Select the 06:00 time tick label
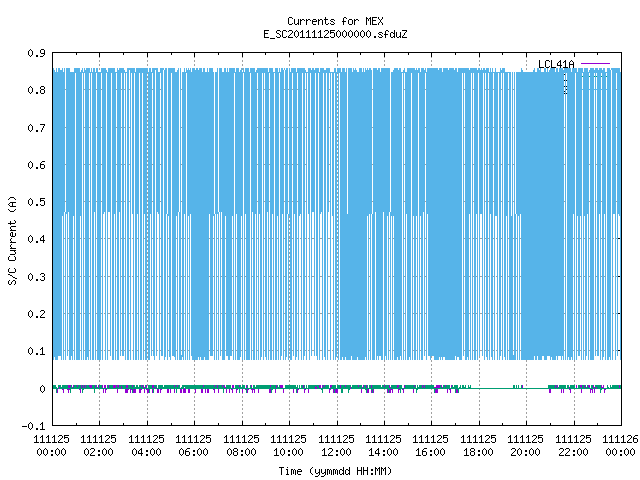 click(193, 452)
